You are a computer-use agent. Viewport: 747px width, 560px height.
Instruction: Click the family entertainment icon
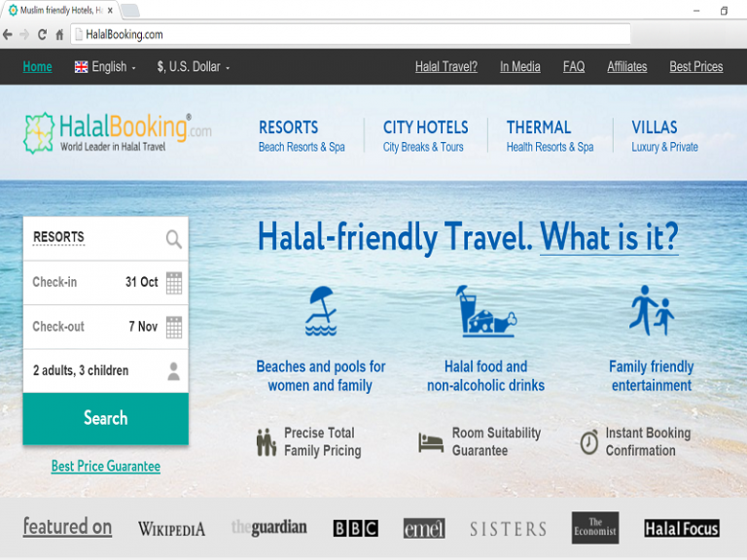(652, 310)
